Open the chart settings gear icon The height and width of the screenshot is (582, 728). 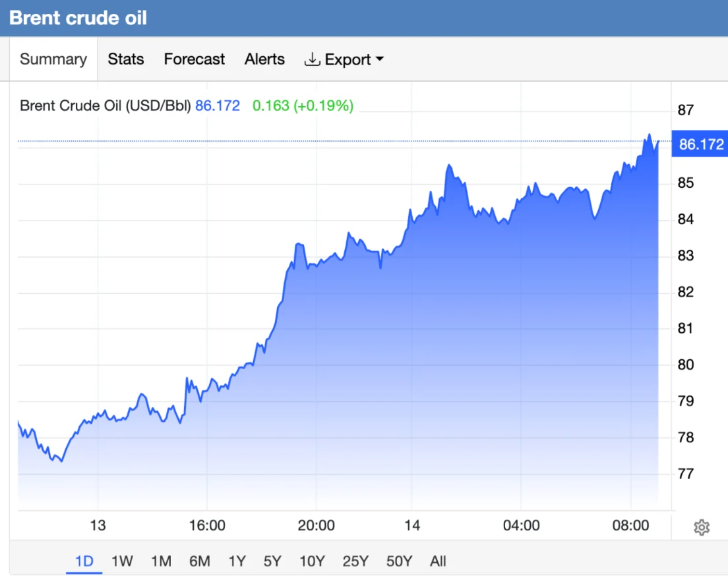point(702,527)
